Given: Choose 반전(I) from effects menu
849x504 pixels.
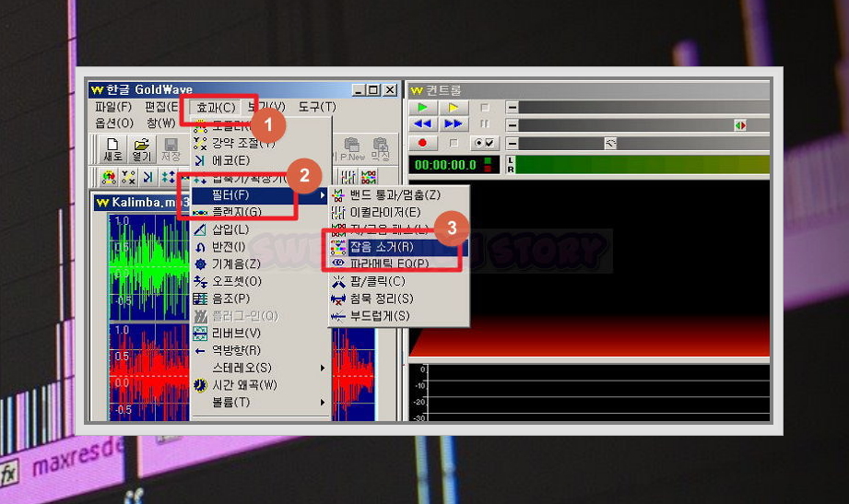Looking at the screenshot, I should [x=261, y=247].
